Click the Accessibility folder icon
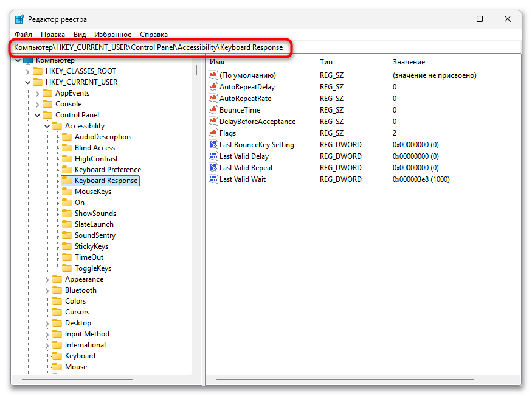The height and width of the screenshot is (396, 532). click(57, 126)
